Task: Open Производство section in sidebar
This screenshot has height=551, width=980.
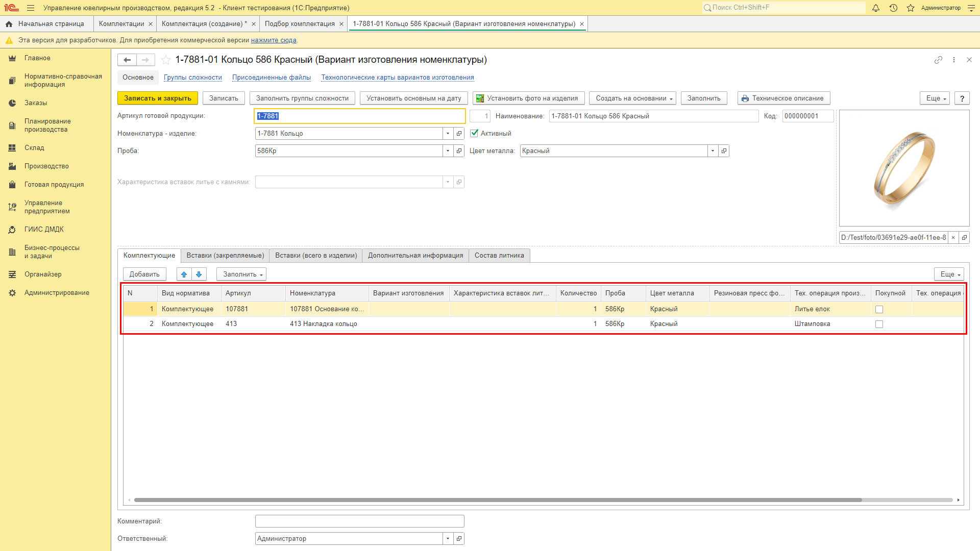Action: coord(46,166)
